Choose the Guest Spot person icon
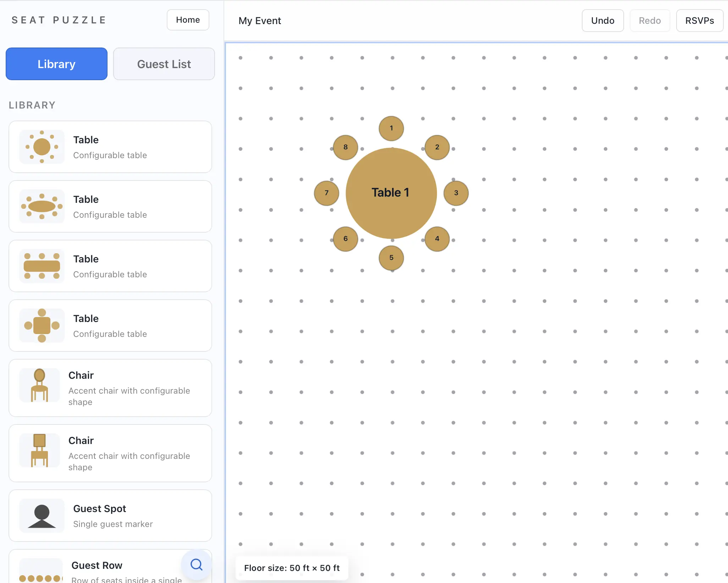728x583 pixels. (x=42, y=516)
